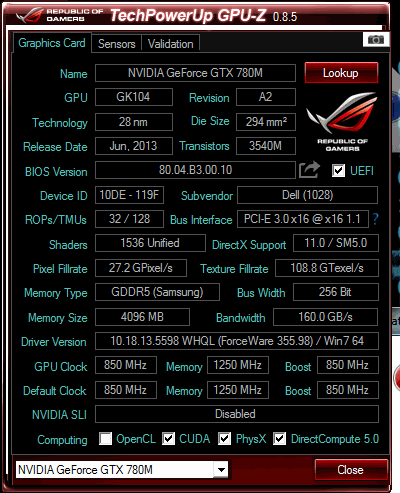This screenshot has width=400, height=493.
Task: Toggle the PhysX checkbox
Action: point(224,439)
